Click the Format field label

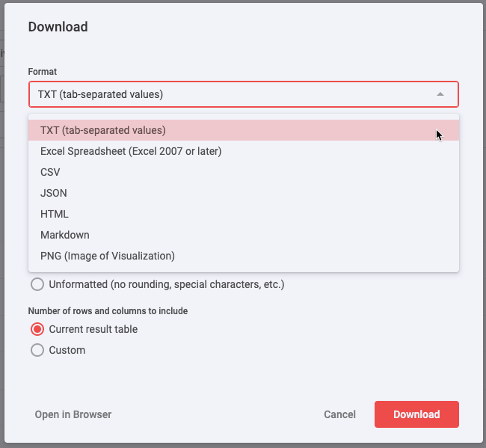43,72
